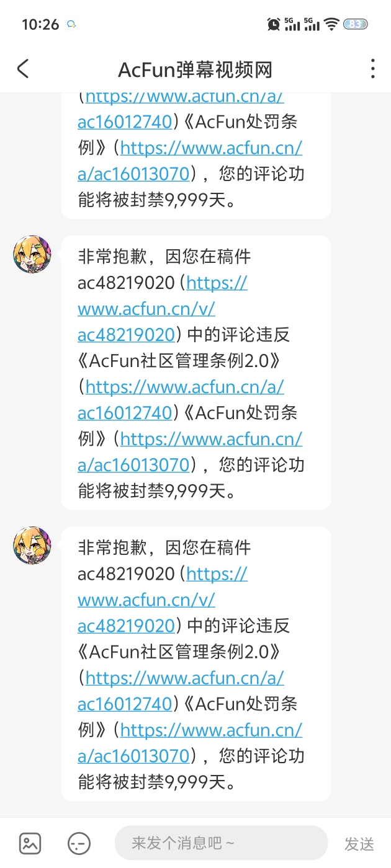Viewport: 391px width, 868px height.
Task: Open the emoji picker icon
Action: tap(79, 843)
